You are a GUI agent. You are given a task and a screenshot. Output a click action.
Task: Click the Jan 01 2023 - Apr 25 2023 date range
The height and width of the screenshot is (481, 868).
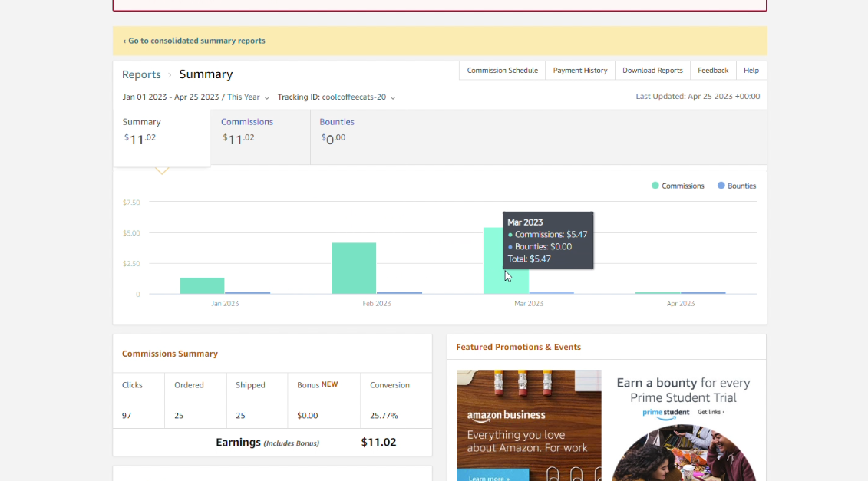[x=170, y=97]
